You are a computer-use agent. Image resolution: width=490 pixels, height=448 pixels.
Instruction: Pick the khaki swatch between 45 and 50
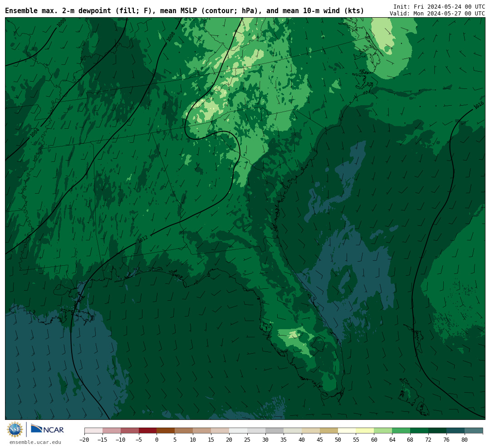pyautogui.click(x=329, y=431)
